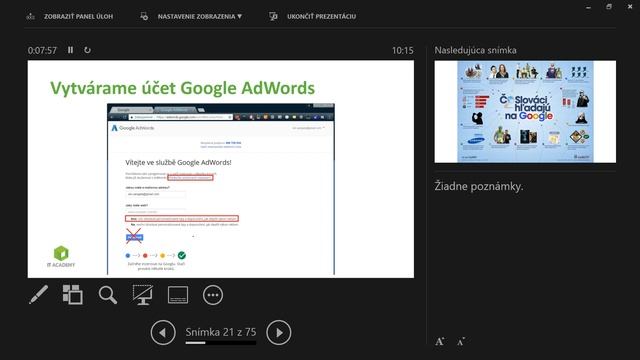The image size is (640, 360).
Task: Open more slideshow options ellipsis
Action: click(x=213, y=295)
